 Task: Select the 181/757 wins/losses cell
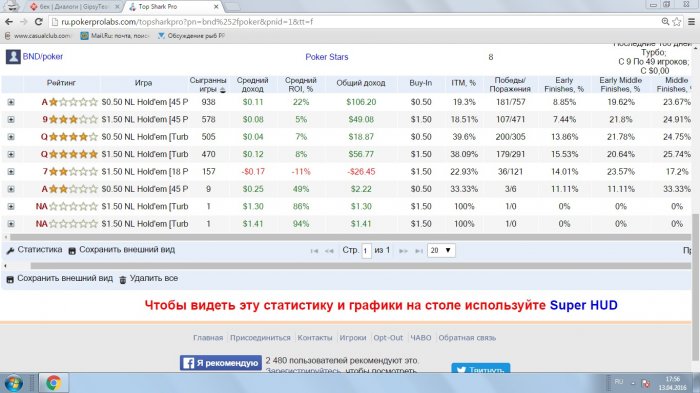(510, 102)
